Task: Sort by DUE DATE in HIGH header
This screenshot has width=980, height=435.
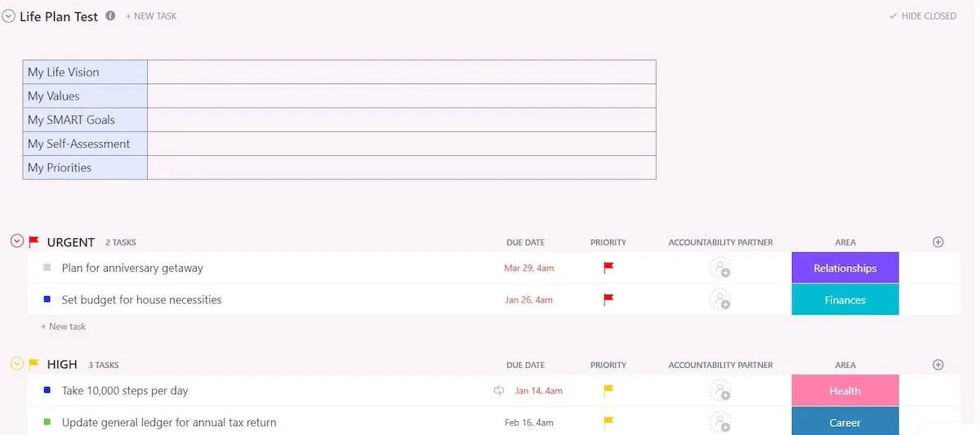Action: pos(525,365)
